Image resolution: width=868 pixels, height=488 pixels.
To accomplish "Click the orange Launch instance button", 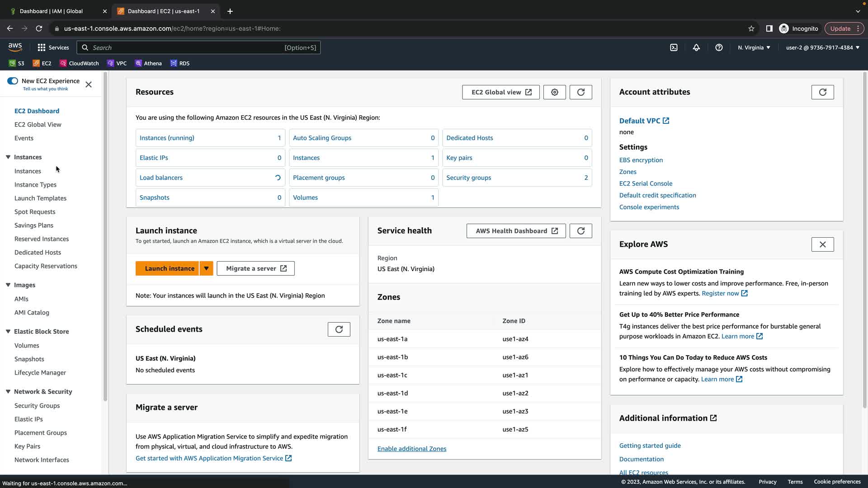I will [169, 268].
